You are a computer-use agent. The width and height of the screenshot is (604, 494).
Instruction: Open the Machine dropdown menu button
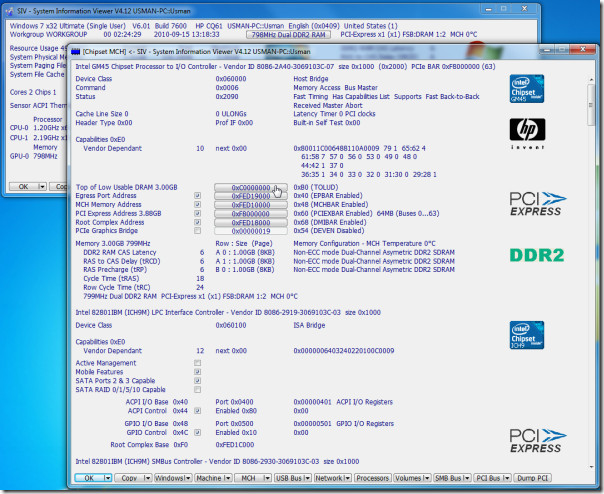click(x=213, y=478)
